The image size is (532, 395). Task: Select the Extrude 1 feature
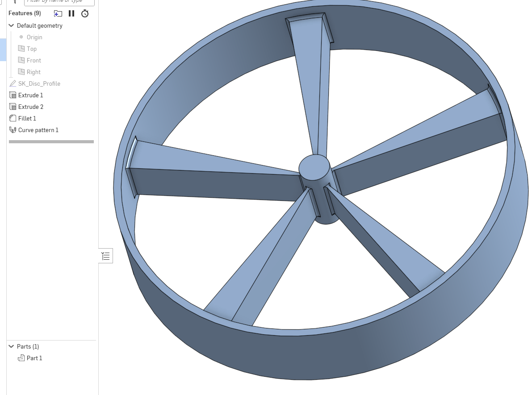30,95
